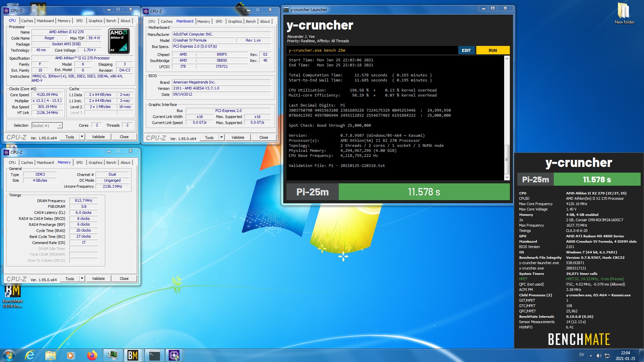Click Validate in the CPU-Z Memory window
The width and height of the screenshot is (644, 362).
tap(98, 279)
